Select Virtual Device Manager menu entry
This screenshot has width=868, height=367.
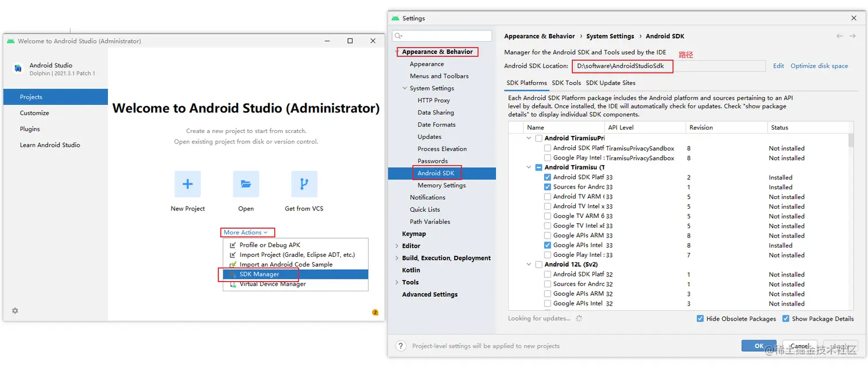pyautogui.click(x=296, y=284)
